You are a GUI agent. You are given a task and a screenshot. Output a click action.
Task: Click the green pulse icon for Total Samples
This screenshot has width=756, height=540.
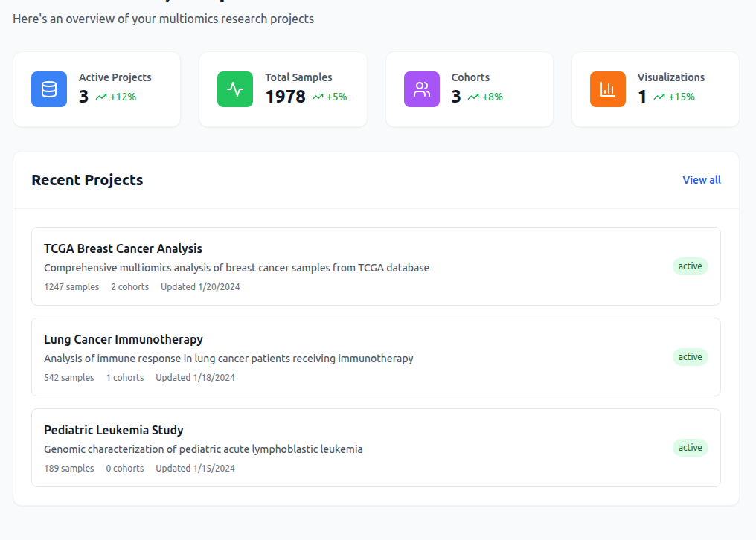[235, 89]
